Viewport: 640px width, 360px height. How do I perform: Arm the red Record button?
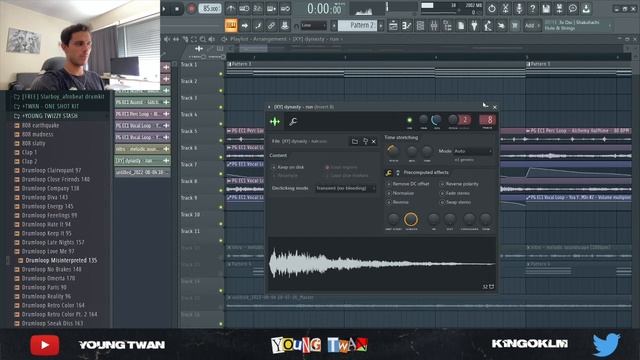tap(191, 9)
